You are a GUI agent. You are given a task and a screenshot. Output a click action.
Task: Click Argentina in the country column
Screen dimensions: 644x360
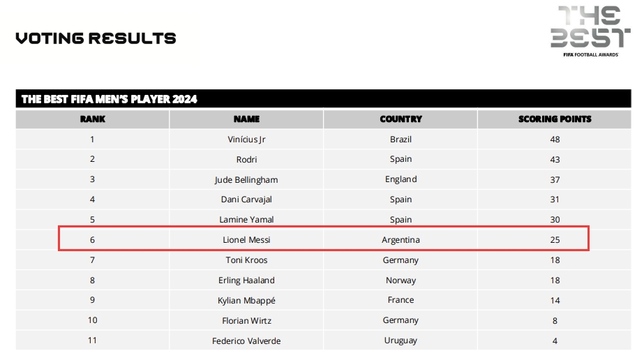tap(400, 240)
